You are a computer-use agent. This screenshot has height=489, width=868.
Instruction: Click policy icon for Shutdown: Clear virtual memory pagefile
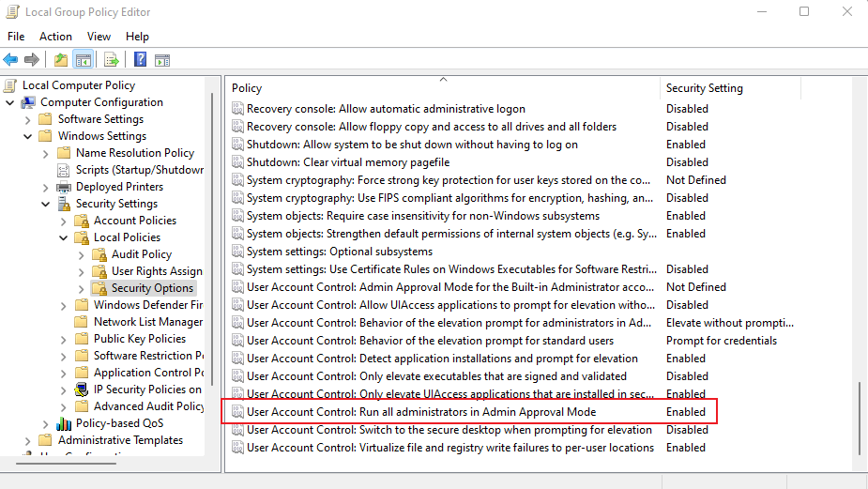point(238,162)
